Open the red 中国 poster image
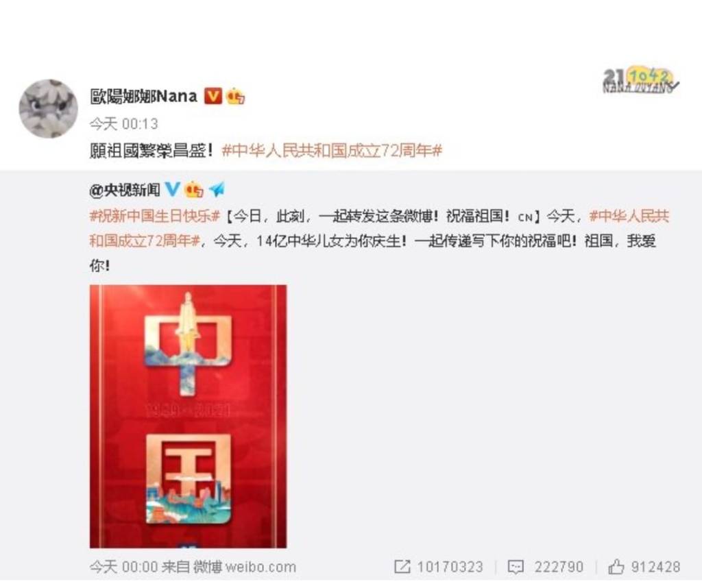The height and width of the screenshot is (588, 702). pyautogui.click(x=188, y=416)
